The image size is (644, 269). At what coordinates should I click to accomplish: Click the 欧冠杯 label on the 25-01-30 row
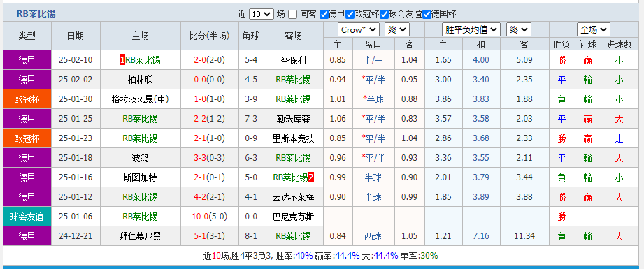[27, 99]
